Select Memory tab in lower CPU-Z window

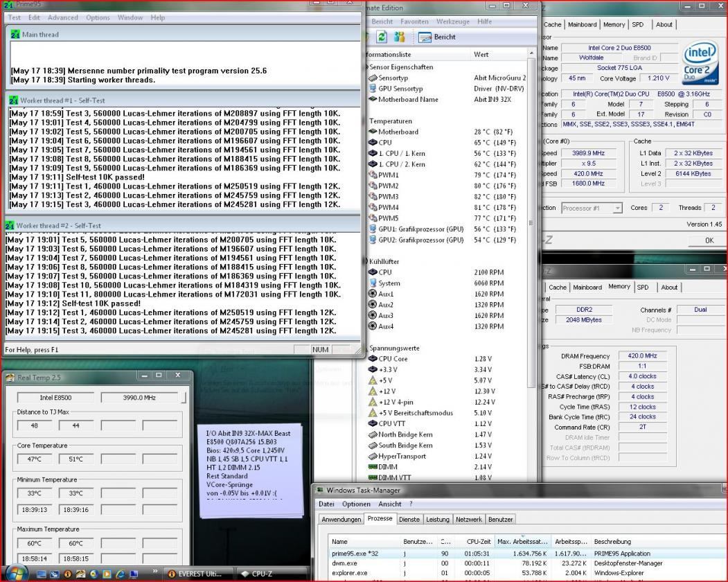(x=619, y=287)
